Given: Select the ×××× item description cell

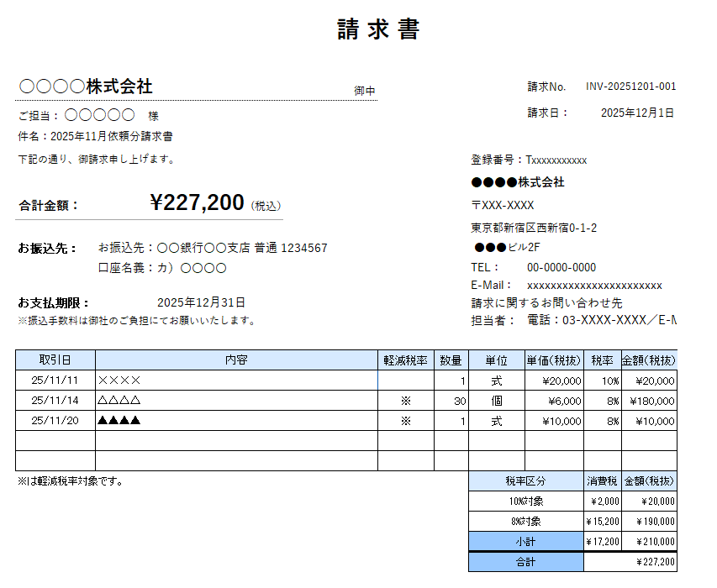Looking at the screenshot, I should coord(236,381).
